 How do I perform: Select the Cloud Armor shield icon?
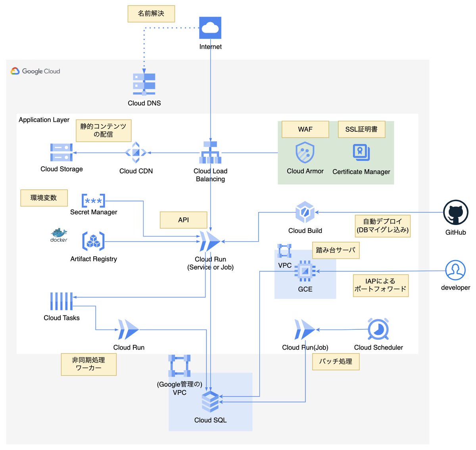(305, 152)
